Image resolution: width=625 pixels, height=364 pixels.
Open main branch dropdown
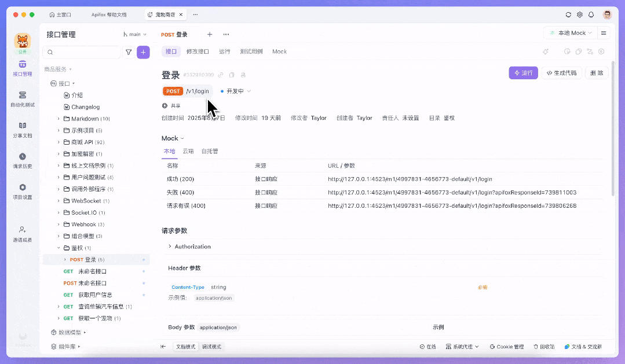coord(135,35)
